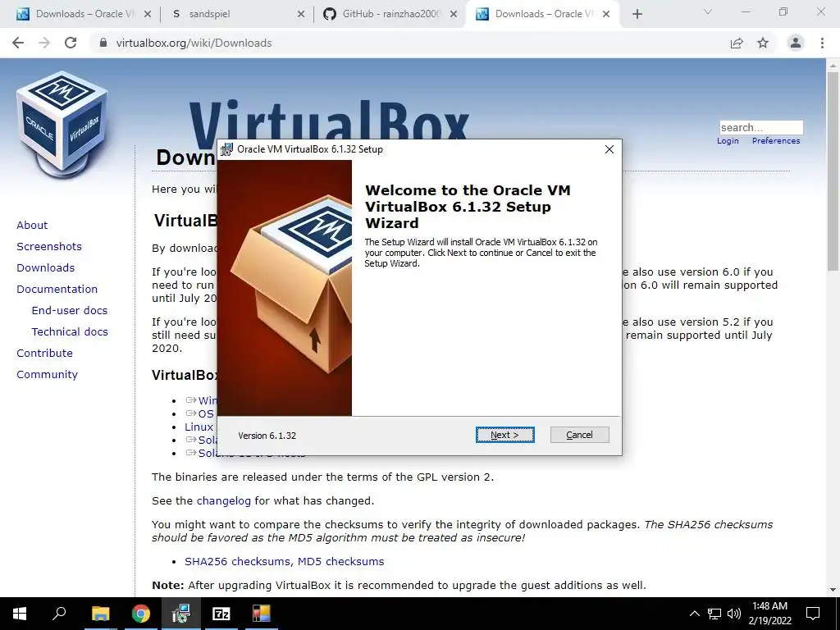The height and width of the screenshot is (630, 840).
Task: Open the Chrome three-dot menu
Action: [x=822, y=43]
